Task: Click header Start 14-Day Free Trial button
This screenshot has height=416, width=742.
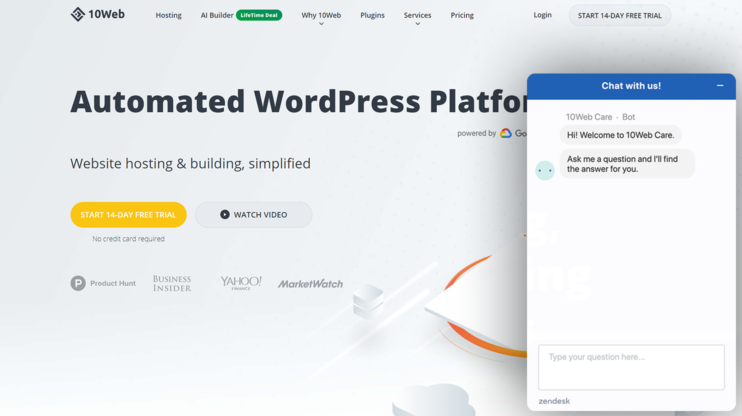Action: point(619,16)
